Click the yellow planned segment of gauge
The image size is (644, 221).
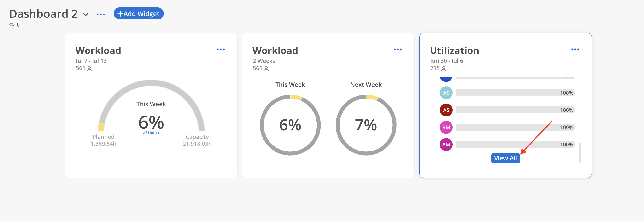pos(101,127)
